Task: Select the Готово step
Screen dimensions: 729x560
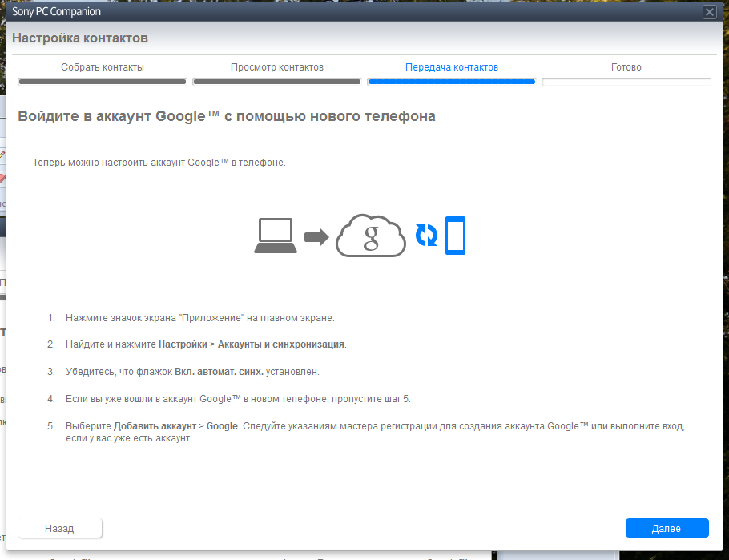Action: 626,67
